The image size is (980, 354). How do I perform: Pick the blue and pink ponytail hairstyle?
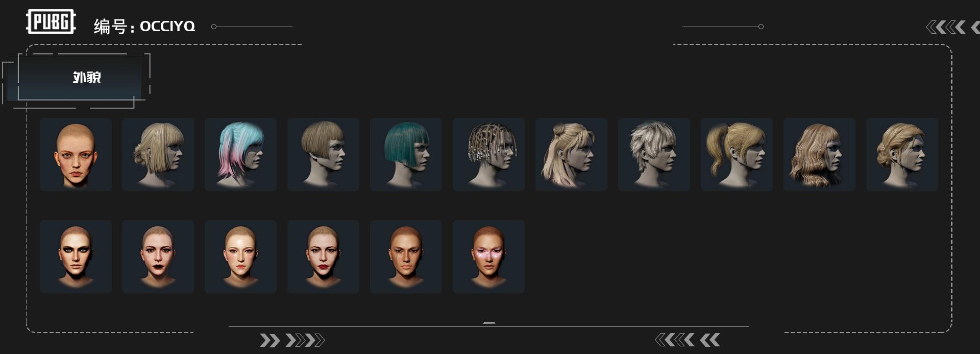(240, 154)
